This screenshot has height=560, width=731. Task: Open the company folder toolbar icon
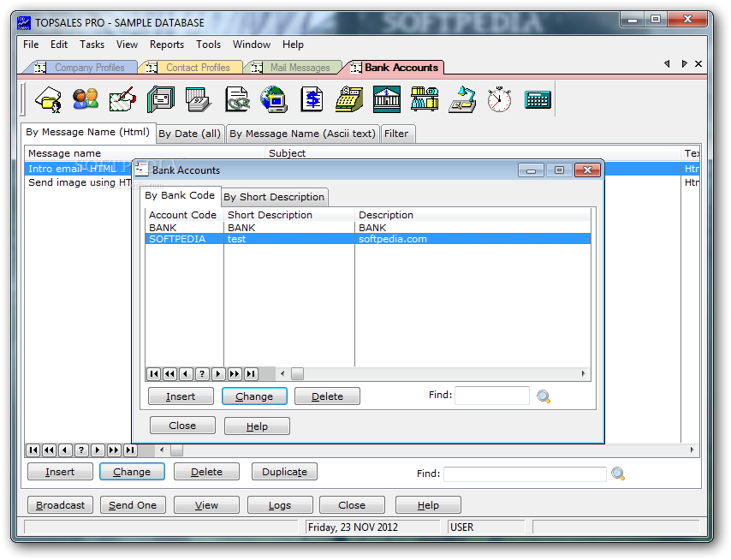click(x=49, y=100)
